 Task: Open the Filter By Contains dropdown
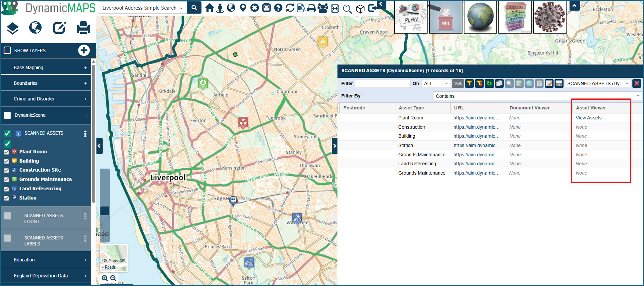click(537, 96)
